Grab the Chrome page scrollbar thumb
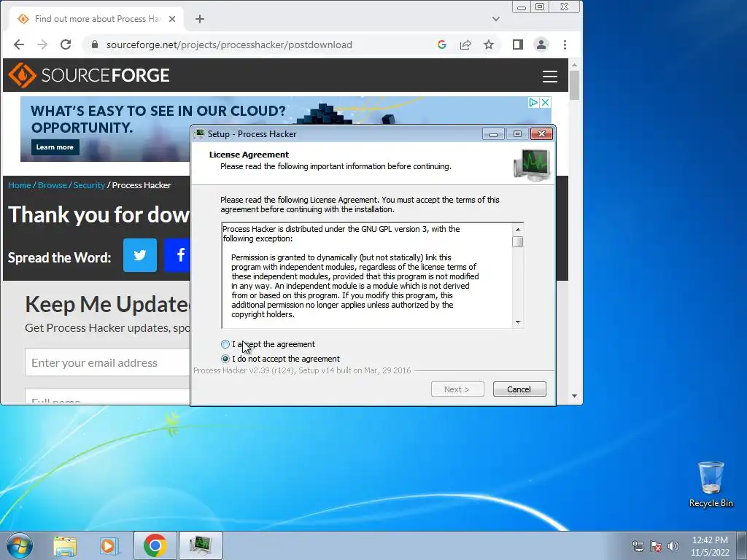 575,85
